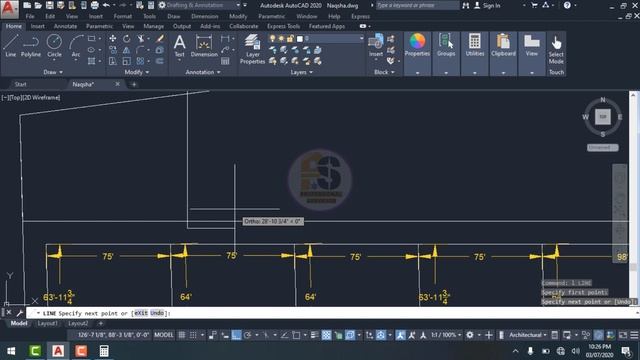Click the Save icon in quick access toolbar

49,5
